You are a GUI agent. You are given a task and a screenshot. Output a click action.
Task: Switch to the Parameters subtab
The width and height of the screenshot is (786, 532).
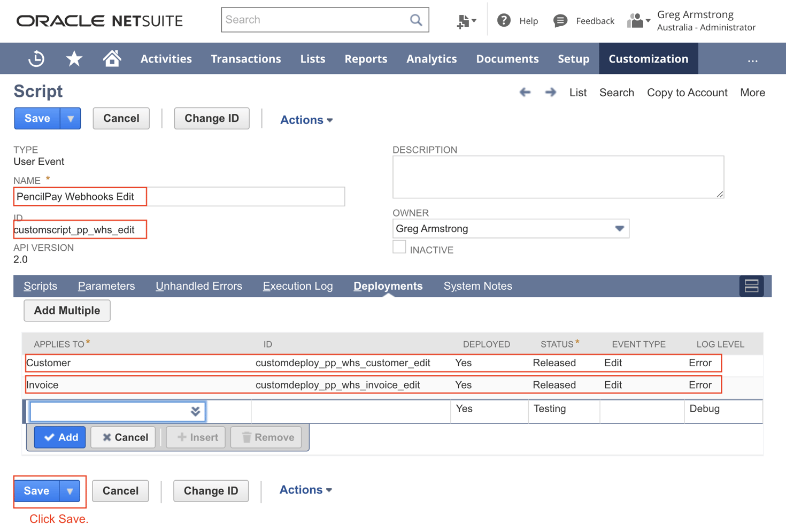106,286
